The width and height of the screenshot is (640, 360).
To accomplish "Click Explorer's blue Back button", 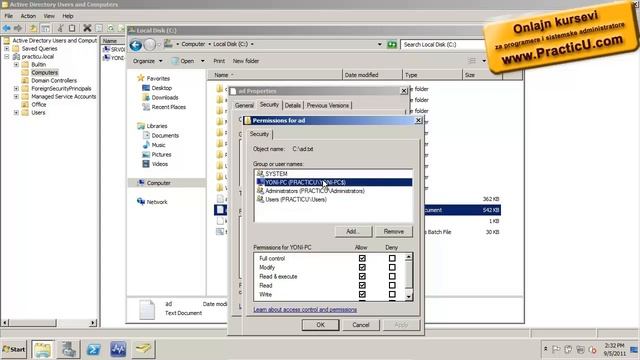I will click(136, 44).
